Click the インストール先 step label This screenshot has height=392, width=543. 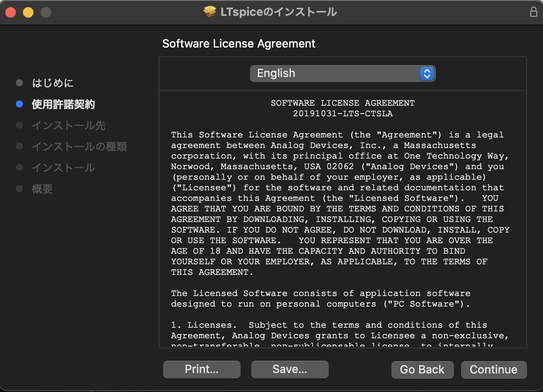pos(69,126)
